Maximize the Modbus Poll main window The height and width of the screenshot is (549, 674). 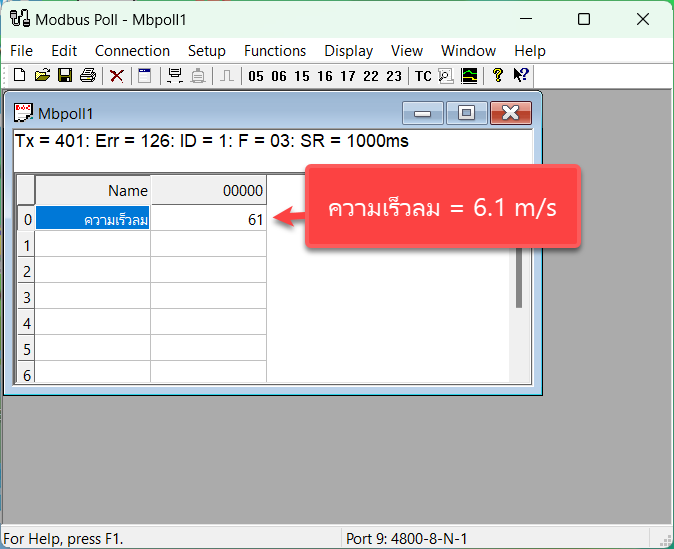click(x=584, y=18)
